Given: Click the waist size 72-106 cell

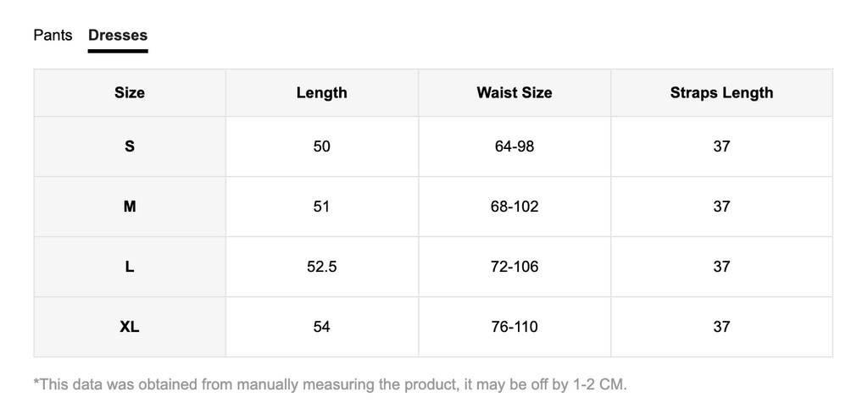Looking at the screenshot, I should click(514, 267).
